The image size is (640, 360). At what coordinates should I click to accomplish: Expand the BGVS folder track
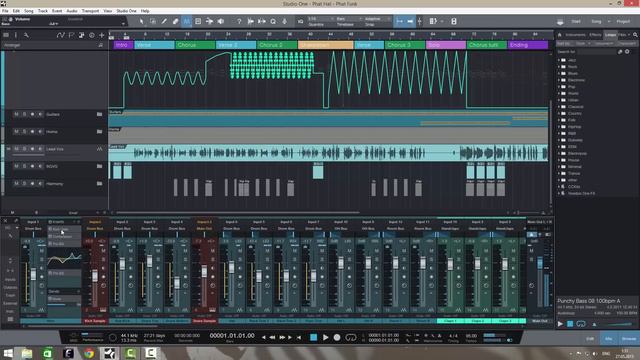pyautogui.click(x=100, y=166)
